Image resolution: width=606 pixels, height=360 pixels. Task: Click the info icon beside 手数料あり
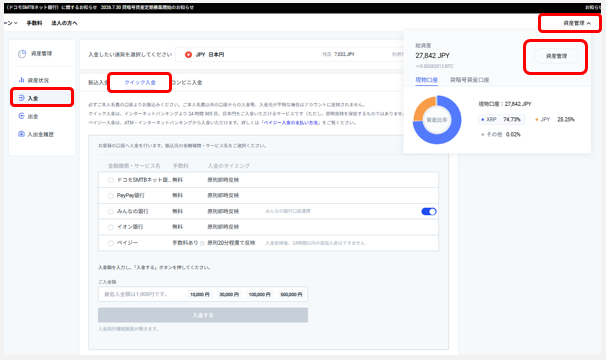click(202, 243)
